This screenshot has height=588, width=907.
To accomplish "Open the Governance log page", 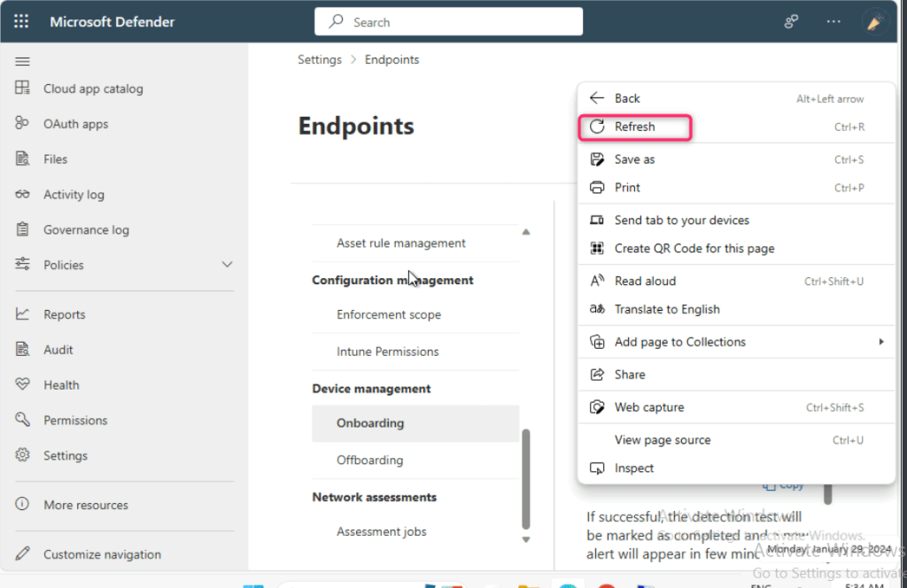I will point(86,229).
